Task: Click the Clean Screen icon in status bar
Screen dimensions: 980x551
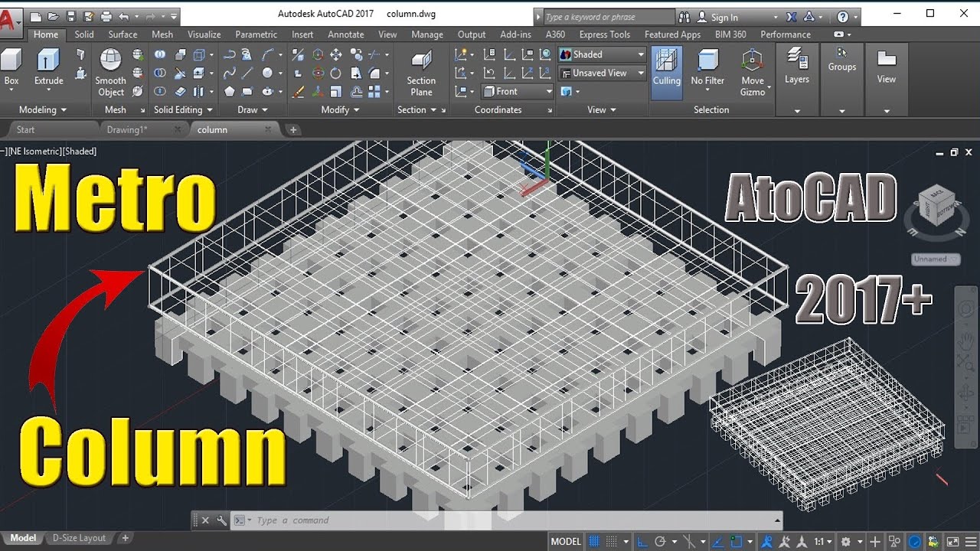Action: (952, 541)
